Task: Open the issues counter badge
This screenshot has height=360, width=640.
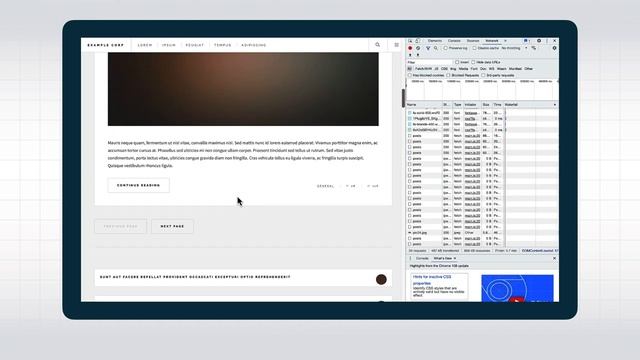Action: 527,41
